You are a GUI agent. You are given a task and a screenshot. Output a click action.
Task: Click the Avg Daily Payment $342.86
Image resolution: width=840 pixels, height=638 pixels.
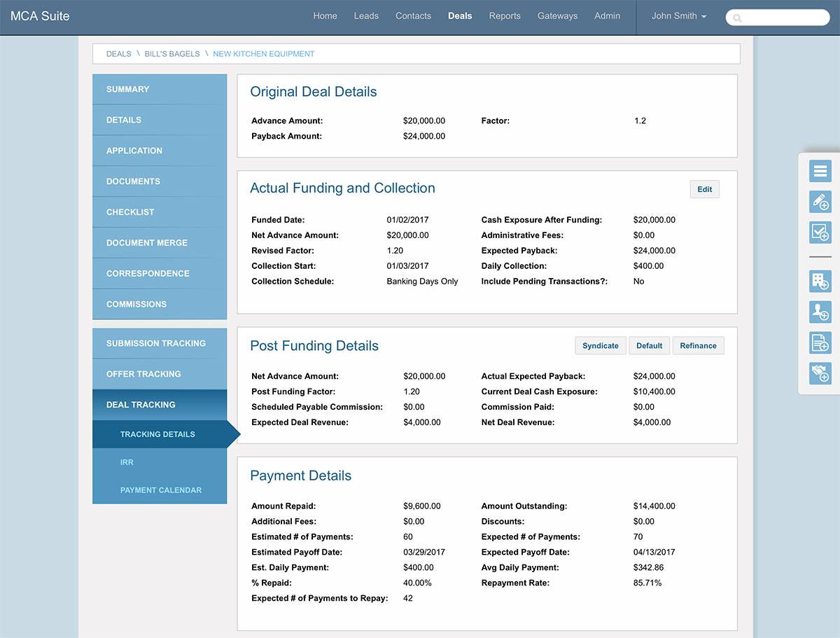coord(649,567)
